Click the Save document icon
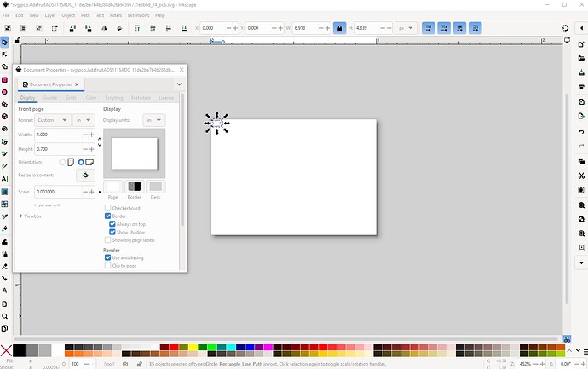The height and width of the screenshot is (369, 588). point(581,72)
